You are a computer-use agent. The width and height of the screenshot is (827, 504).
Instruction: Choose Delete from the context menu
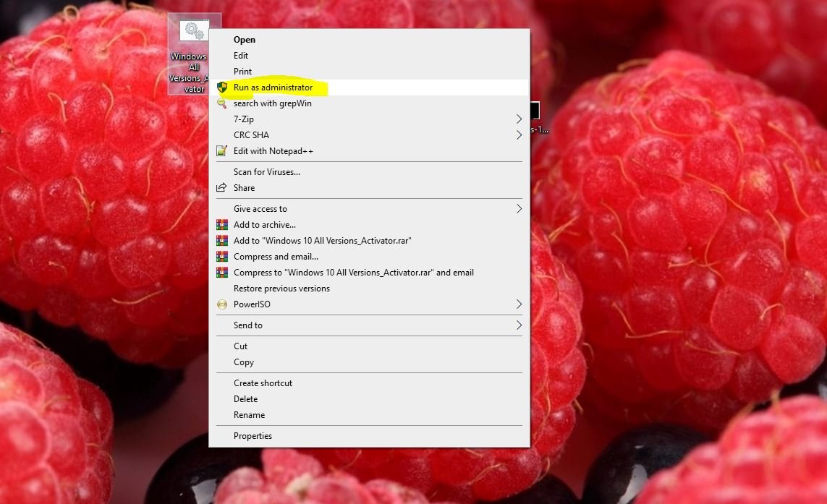point(369,399)
